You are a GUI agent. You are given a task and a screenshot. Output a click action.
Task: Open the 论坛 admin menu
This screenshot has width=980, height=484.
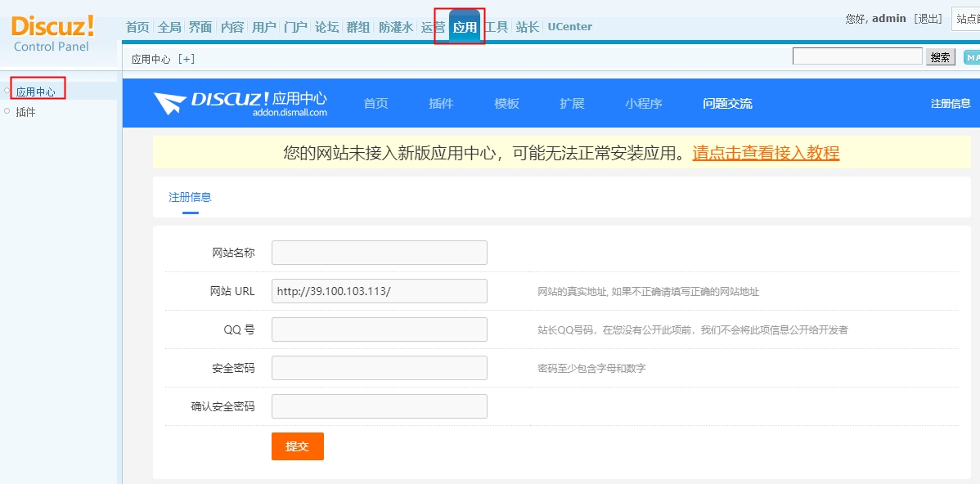coord(326,27)
